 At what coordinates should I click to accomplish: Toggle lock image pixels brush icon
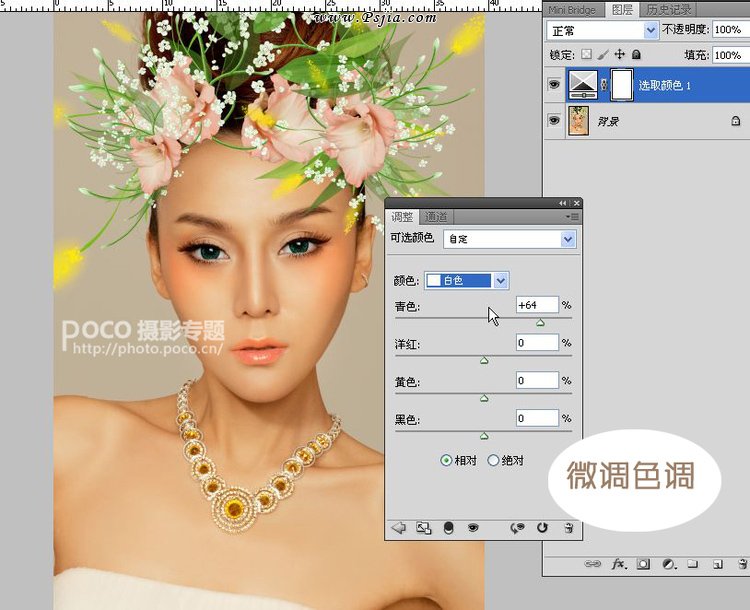[603, 54]
